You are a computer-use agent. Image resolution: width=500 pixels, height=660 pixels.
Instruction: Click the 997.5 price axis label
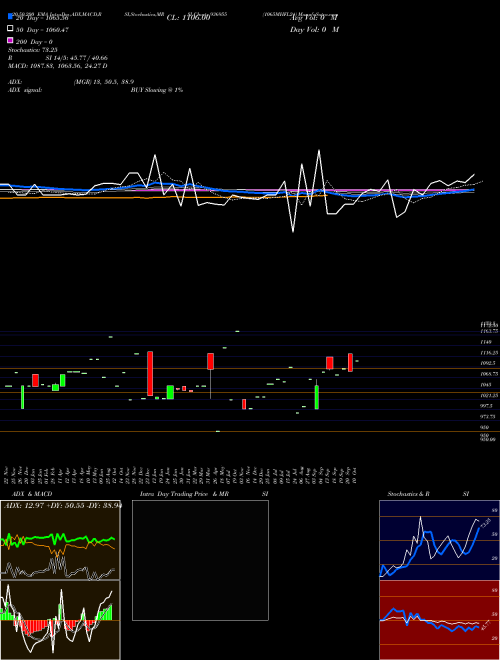[487, 406]
